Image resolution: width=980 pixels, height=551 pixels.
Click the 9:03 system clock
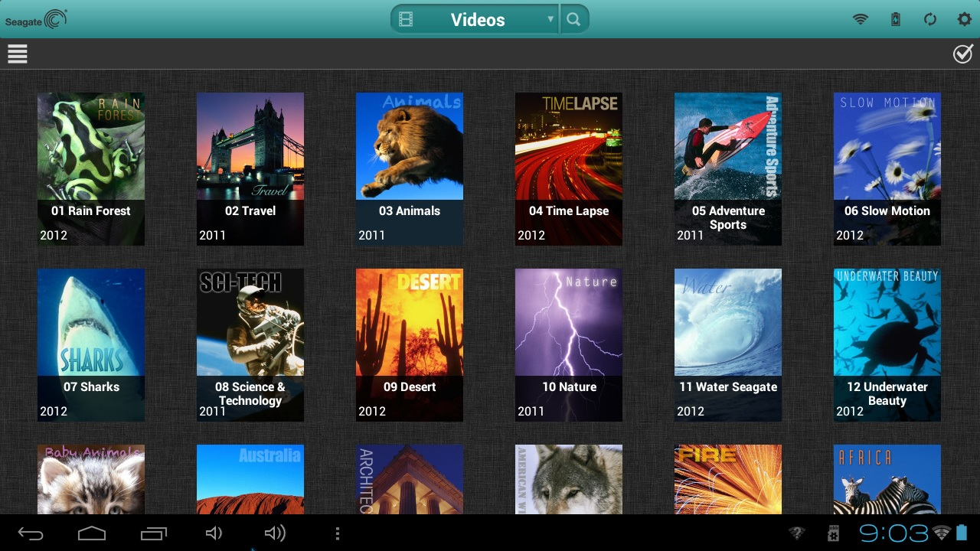click(x=893, y=533)
